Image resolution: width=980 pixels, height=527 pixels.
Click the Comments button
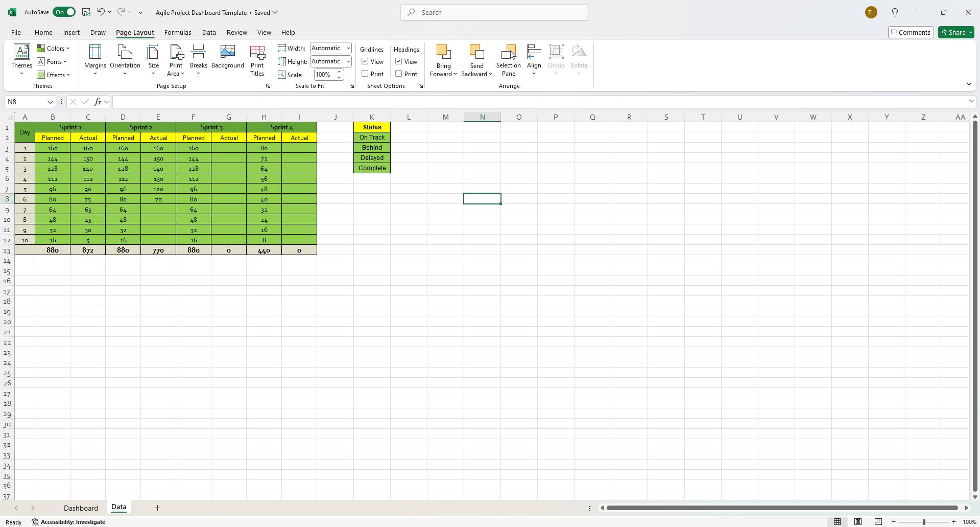[x=911, y=32]
